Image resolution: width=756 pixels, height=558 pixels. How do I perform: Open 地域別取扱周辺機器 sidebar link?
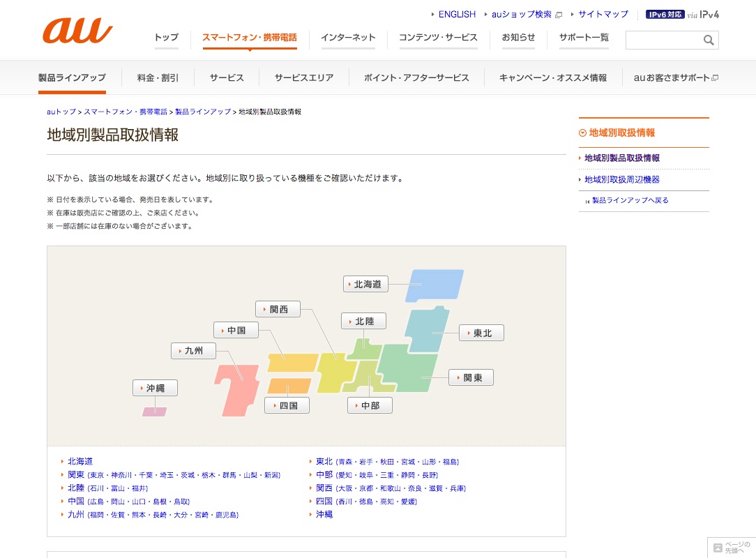click(621, 179)
